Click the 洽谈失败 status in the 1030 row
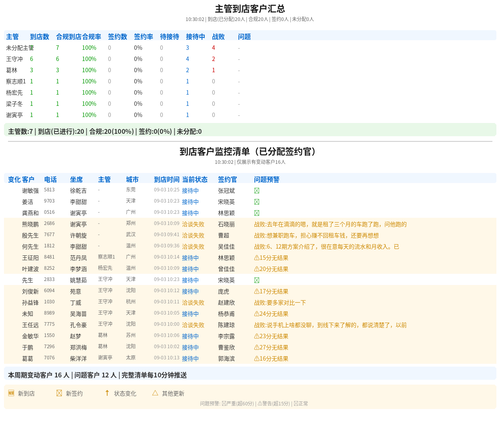This screenshot has width=500, height=426. pyautogui.click(x=193, y=303)
